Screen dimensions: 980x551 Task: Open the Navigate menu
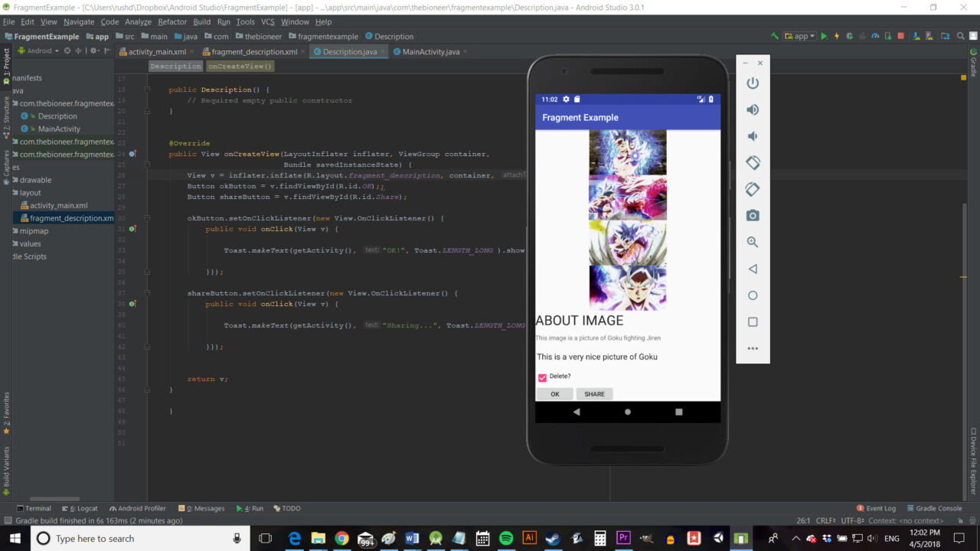(79, 21)
